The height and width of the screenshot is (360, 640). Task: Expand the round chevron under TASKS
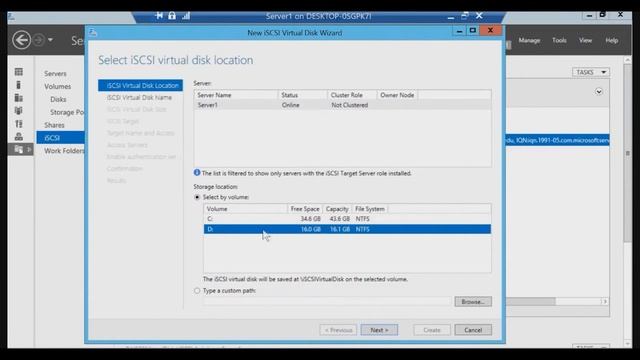[x=598, y=91]
